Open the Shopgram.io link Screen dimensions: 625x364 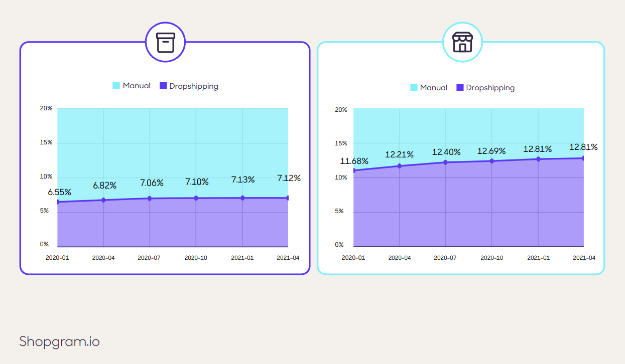pyautogui.click(x=59, y=341)
